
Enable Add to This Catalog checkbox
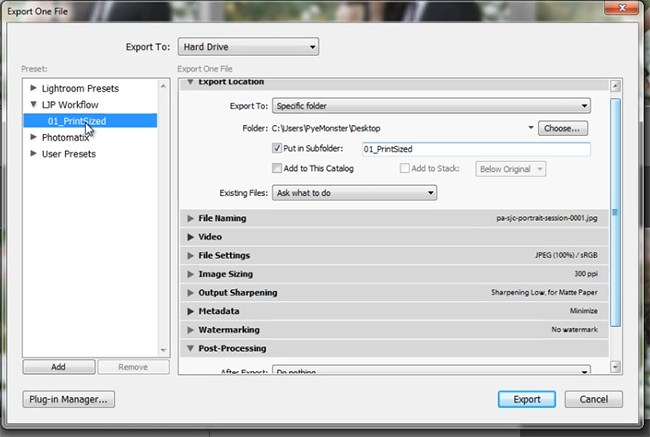[276, 168]
